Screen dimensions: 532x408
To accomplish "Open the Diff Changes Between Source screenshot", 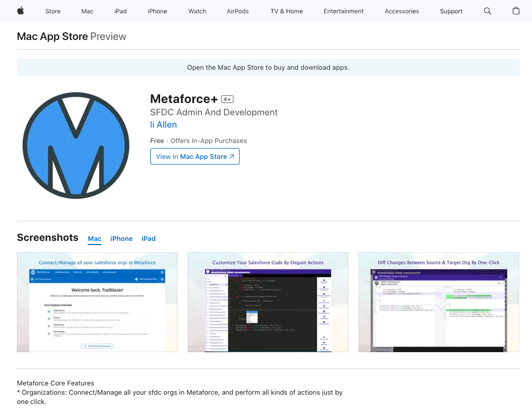I will point(439,302).
